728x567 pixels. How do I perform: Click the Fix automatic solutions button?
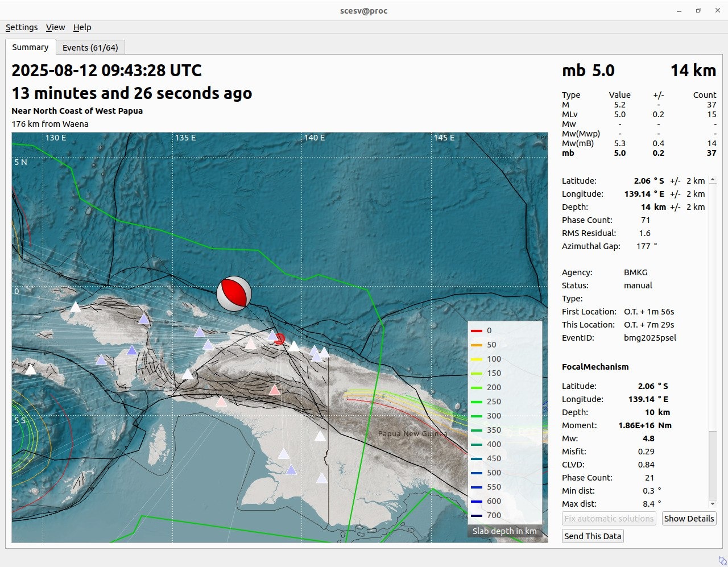(609, 519)
